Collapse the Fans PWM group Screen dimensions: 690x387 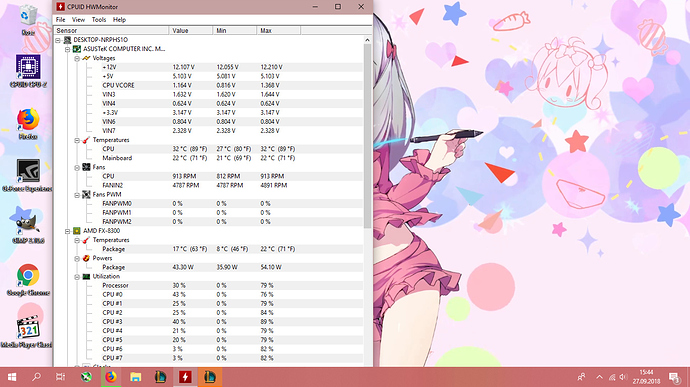pyautogui.click(x=77, y=195)
